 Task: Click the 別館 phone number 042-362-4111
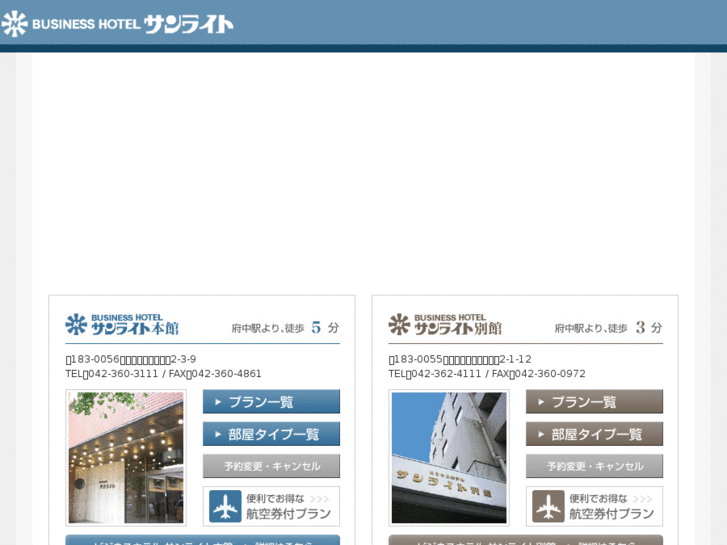446,374
